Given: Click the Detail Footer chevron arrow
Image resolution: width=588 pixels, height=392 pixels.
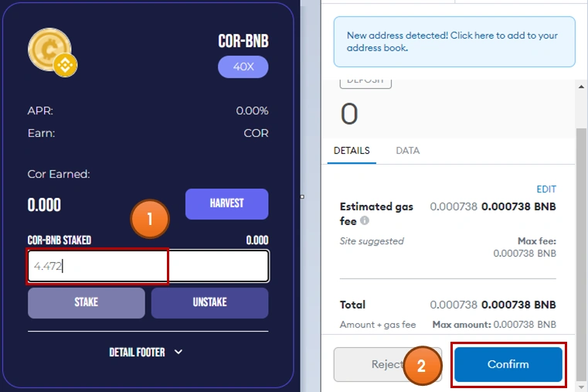Looking at the screenshot, I should click(x=178, y=352).
